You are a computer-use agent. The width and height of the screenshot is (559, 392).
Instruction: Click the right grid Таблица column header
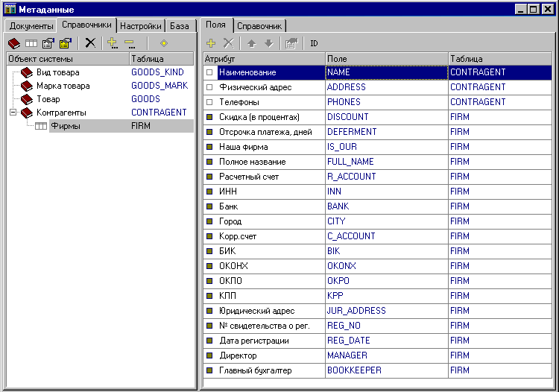[x=500, y=59]
